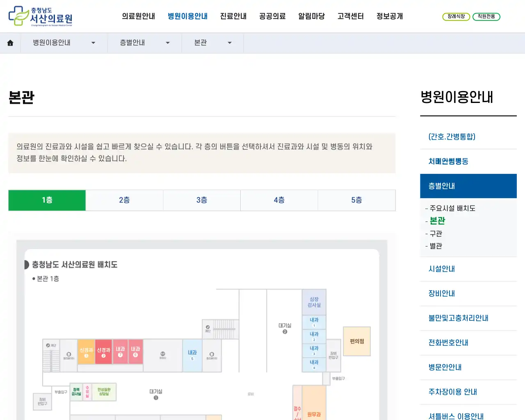This screenshot has width=525, height=420.
Task: Open 전화번호안내 sidebar link
Action: point(468,343)
